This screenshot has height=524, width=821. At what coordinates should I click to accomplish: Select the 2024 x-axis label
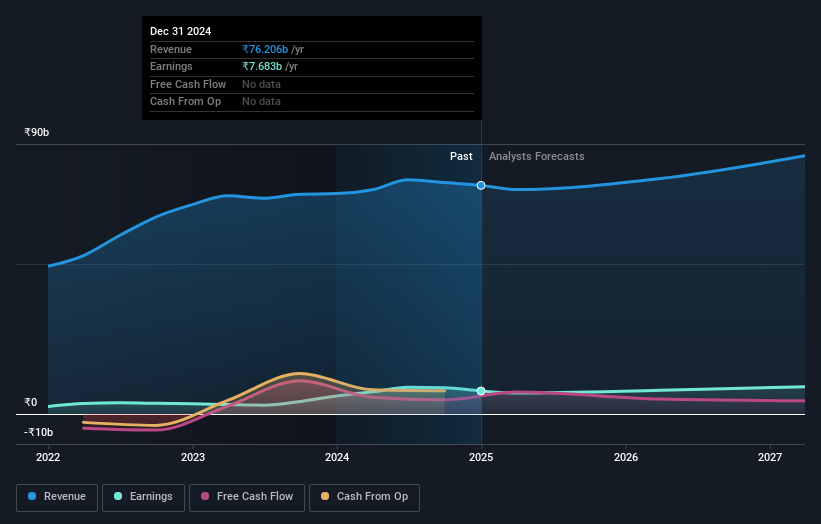337,458
